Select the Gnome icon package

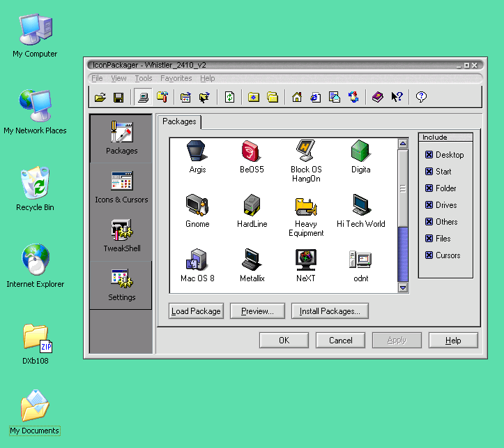197,211
